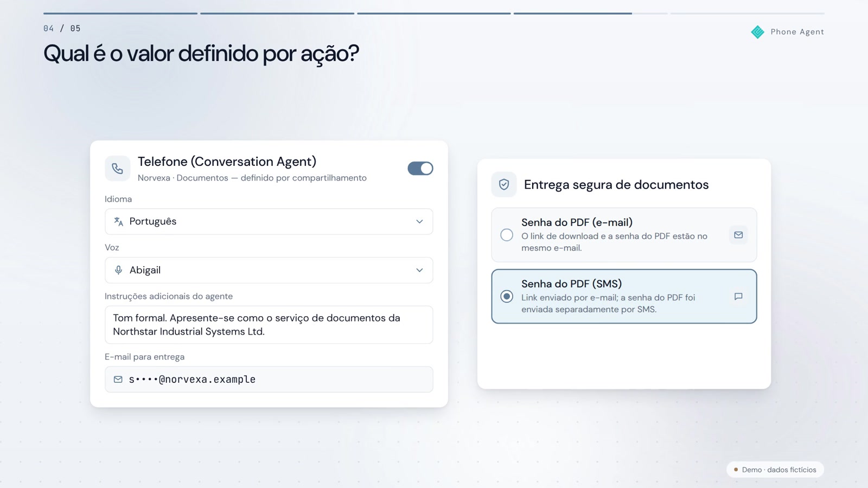The width and height of the screenshot is (868, 488).
Task: Click the additional agent instructions text area
Action: coord(269,325)
